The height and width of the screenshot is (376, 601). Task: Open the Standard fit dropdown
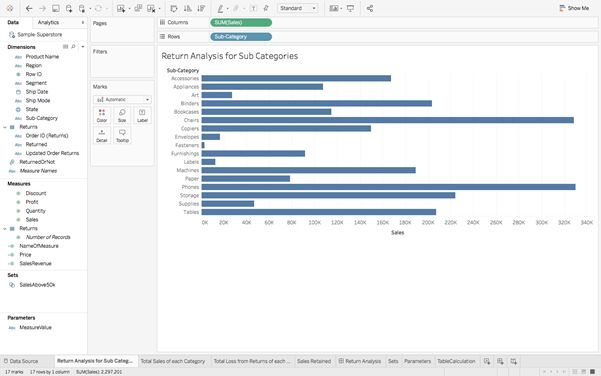[x=298, y=8]
